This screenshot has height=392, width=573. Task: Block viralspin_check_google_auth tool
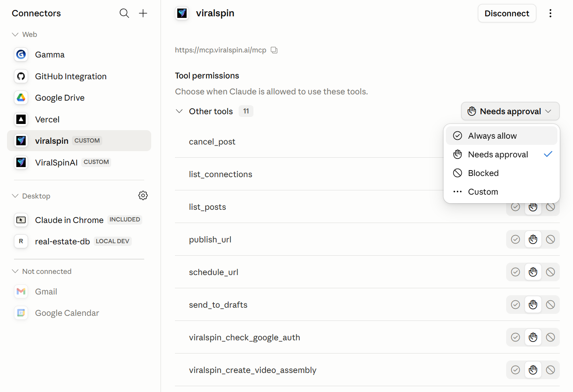coord(550,337)
